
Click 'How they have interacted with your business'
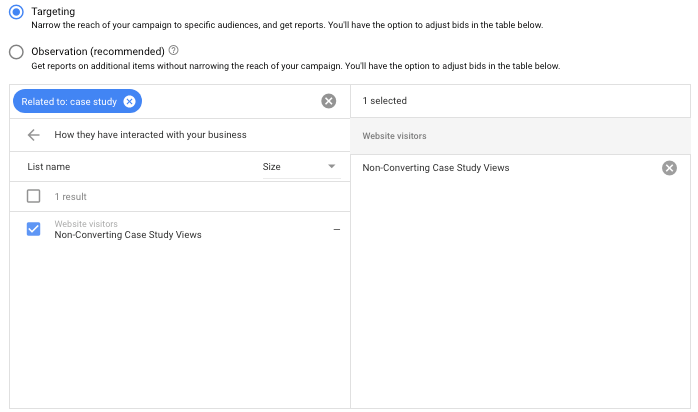pos(150,134)
